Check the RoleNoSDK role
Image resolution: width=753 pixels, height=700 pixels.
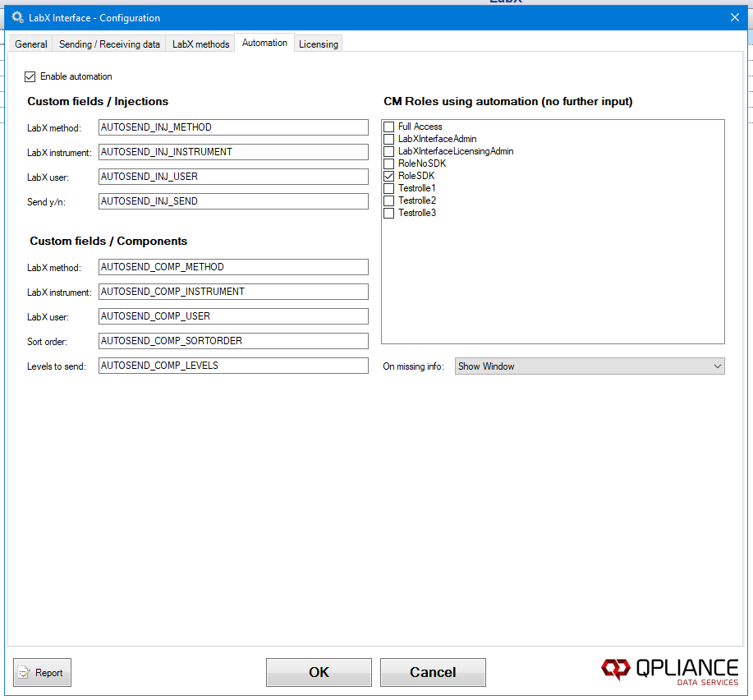click(x=389, y=163)
